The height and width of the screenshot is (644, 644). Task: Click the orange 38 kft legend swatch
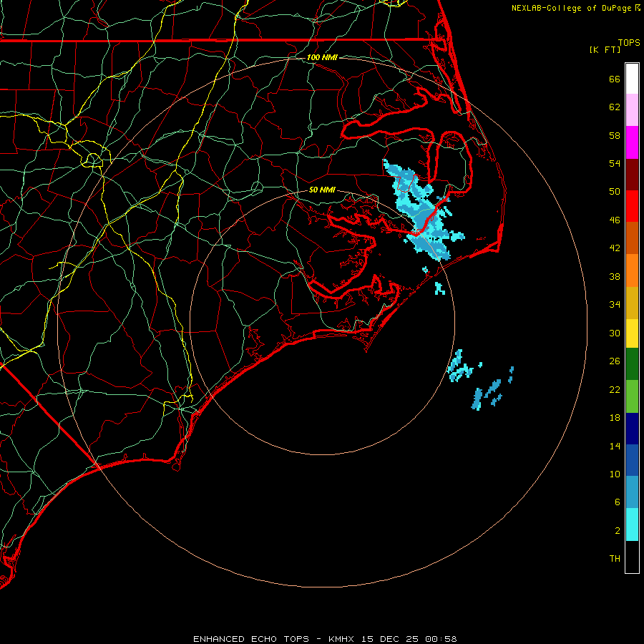(x=632, y=270)
